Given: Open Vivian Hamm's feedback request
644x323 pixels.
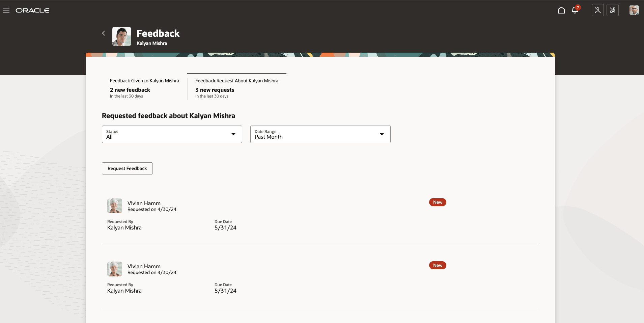Looking at the screenshot, I should [144, 203].
